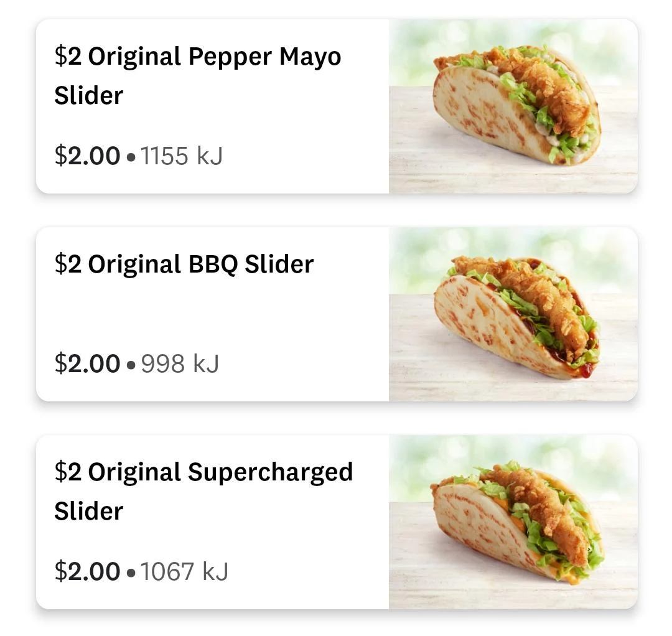Click the word Slider under Pepper Mayo title

[x=87, y=95]
